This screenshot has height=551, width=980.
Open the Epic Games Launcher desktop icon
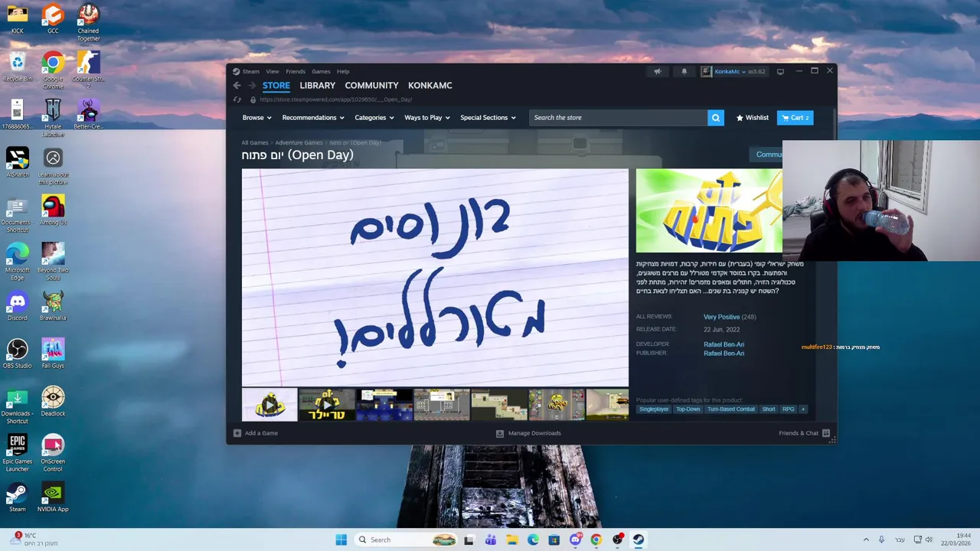(17, 453)
